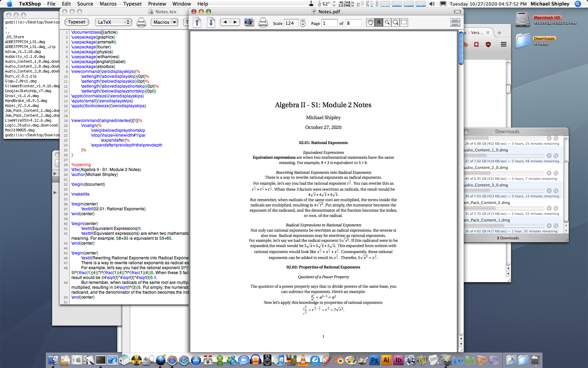
Task: Click the PDF vertical scrollbar thumb
Action: tap(461, 49)
